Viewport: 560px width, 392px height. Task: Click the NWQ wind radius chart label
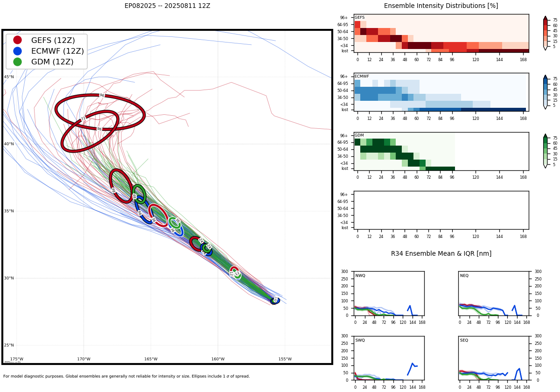coord(360,276)
